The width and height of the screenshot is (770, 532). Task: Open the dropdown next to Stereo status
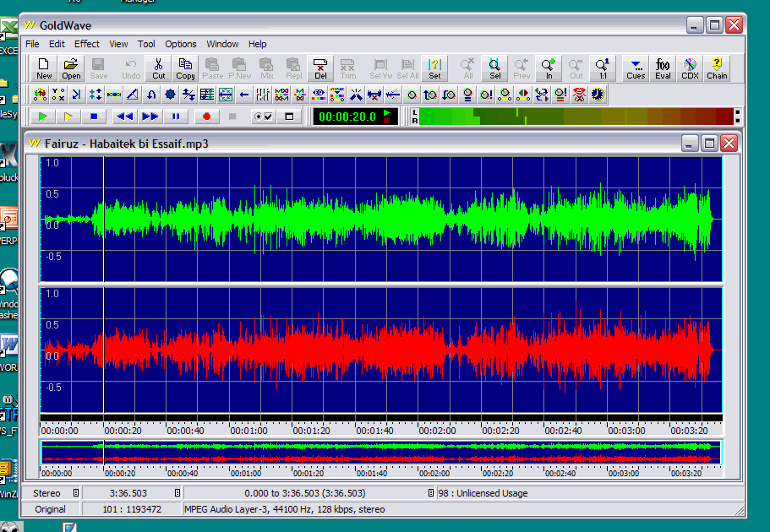pyautogui.click(x=75, y=493)
